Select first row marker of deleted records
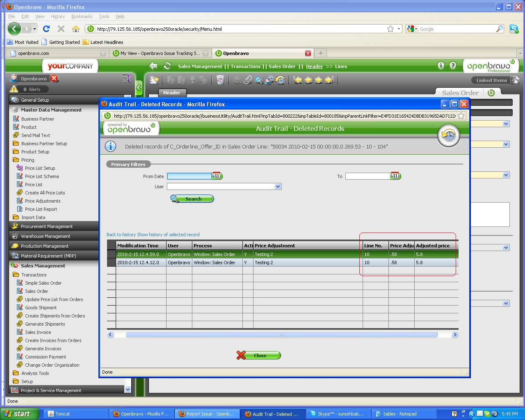Screen dimensions: 525x420 (111, 254)
